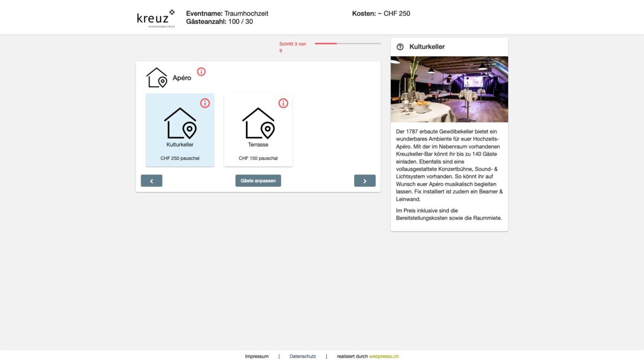Viewport: 644px width, 362px height.
Task: Click the kreuz Herzogenbuchsee logo
Action: click(x=156, y=18)
